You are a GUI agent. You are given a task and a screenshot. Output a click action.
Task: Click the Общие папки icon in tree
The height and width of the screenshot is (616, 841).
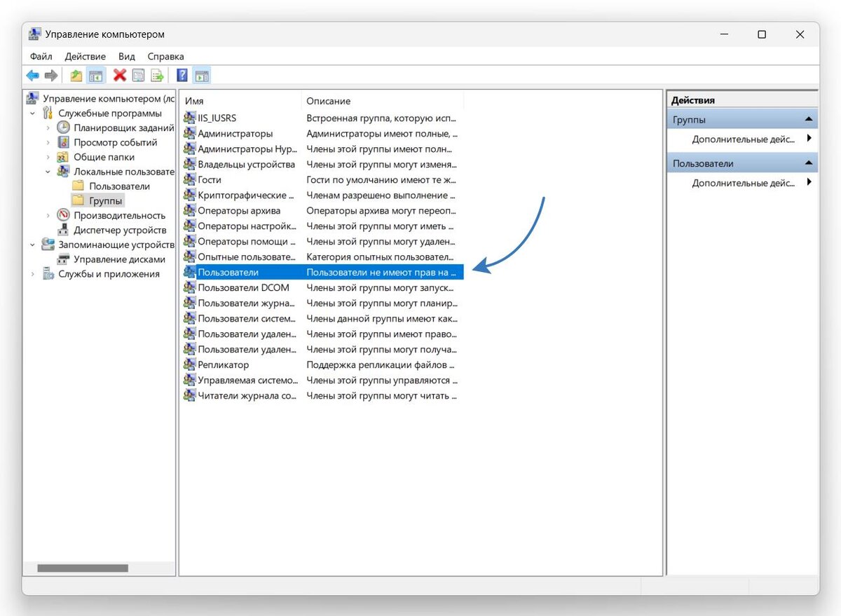click(x=64, y=157)
